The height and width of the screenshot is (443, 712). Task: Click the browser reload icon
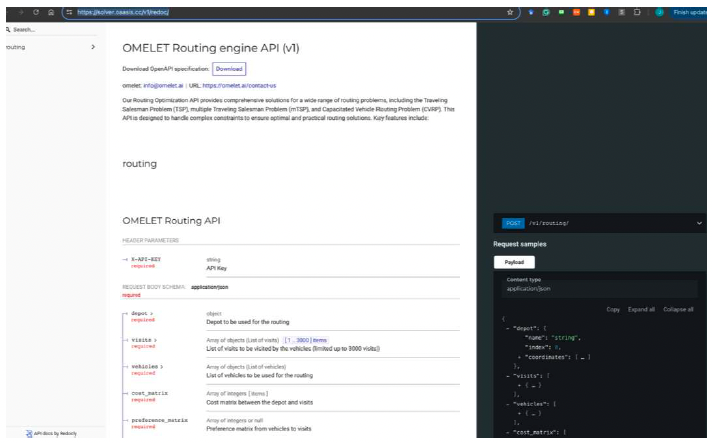click(x=36, y=12)
